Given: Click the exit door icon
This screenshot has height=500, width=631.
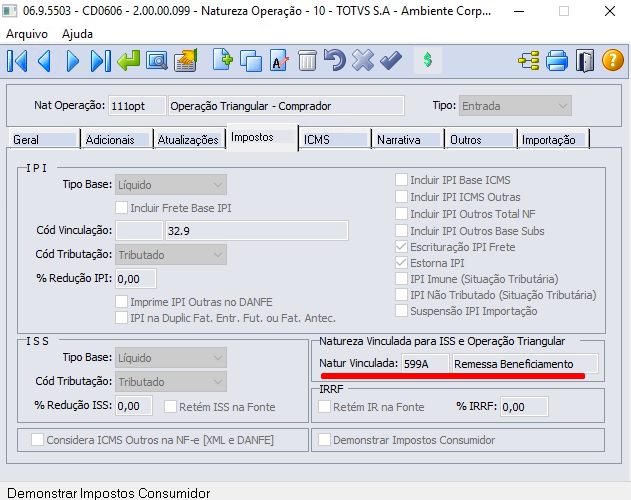Looking at the screenshot, I should 585,61.
